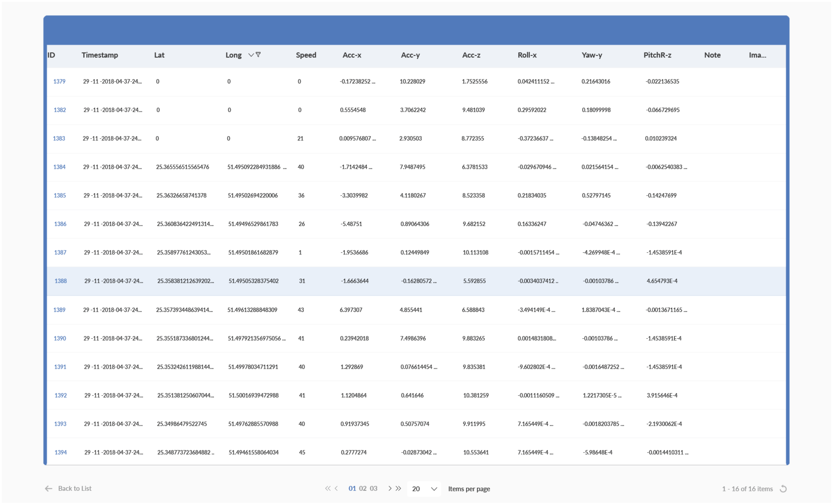
Task: Sort by the Timestamp column header
Action: click(x=100, y=55)
